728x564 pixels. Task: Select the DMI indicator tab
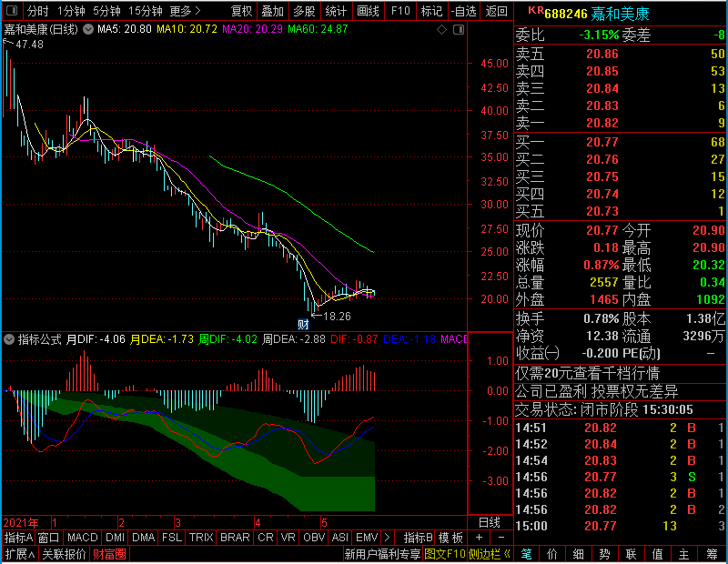[x=115, y=538]
